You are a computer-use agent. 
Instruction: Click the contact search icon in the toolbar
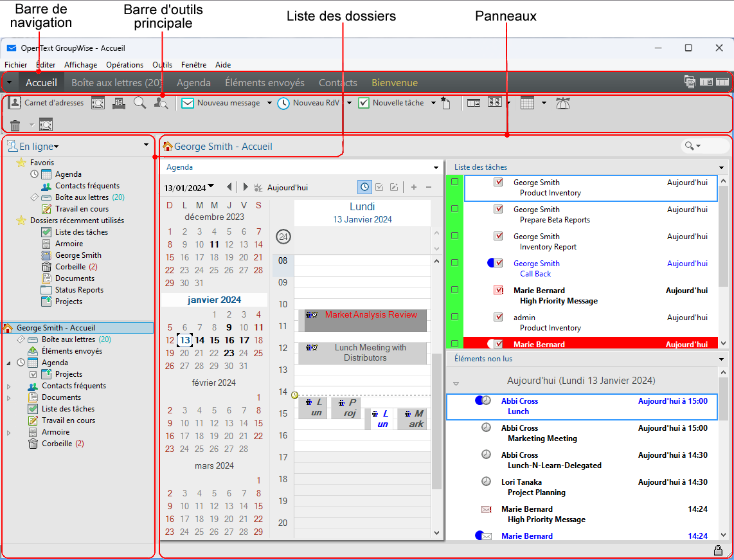(x=161, y=104)
